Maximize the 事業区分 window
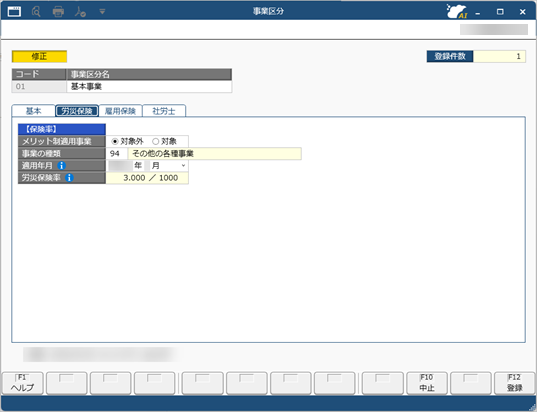This screenshot has height=412, width=537. pyautogui.click(x=500, y=12)
